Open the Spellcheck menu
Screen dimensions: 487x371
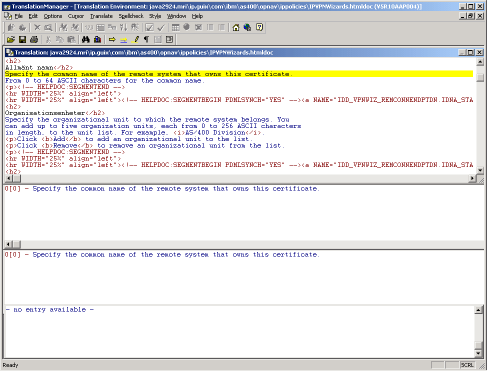click(x=131, y=16)
